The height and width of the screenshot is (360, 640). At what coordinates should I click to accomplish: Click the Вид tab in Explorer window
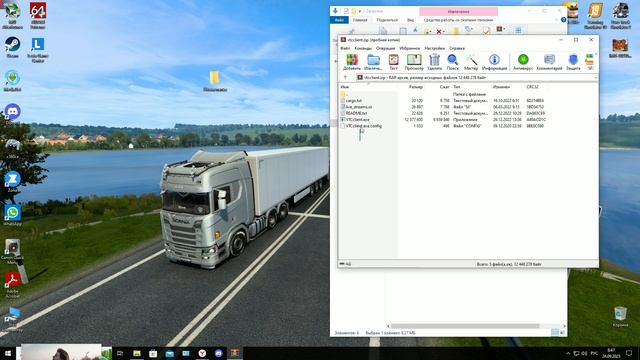click(411, 20)
